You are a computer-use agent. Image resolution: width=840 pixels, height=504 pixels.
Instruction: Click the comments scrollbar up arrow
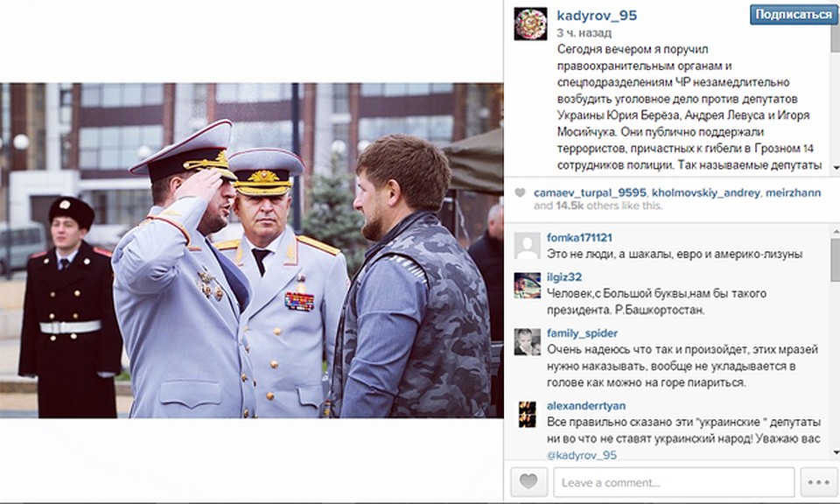pyautogui.click(x=835, y=230)
